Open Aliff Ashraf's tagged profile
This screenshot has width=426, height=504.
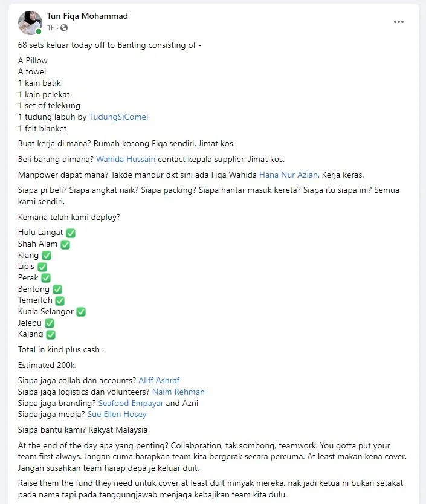point(159,380)
